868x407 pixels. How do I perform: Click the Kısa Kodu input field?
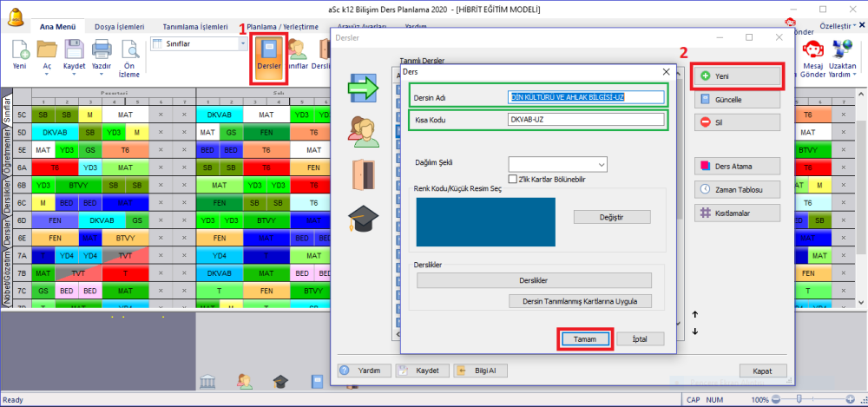pyautogui.click(x=586, y=120)
